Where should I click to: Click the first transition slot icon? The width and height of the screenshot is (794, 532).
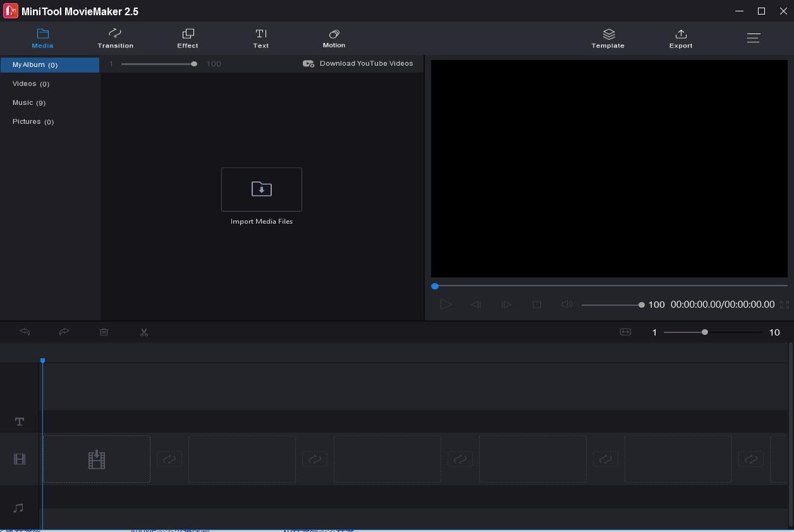(169, 459)
